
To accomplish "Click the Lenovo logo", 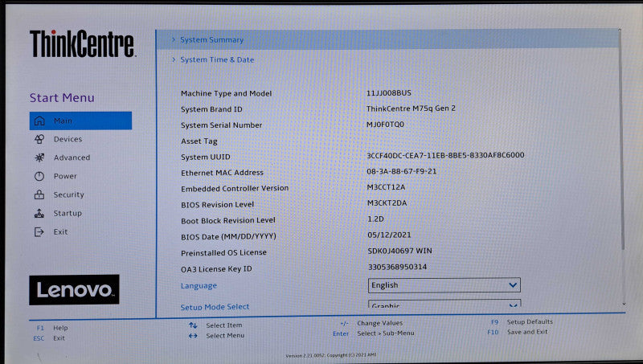I will pyautogui.click(x=74, y=290).
